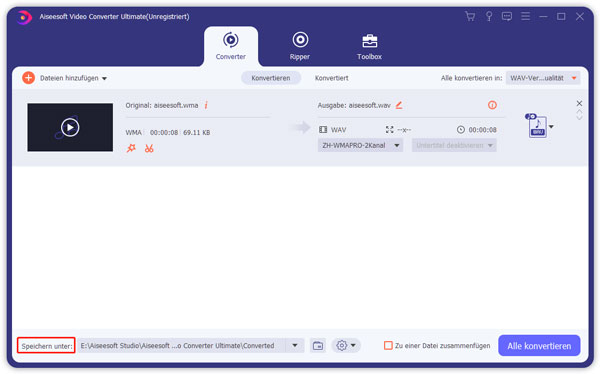Enable 'Zu einer Datei zusammenfügen' checkbox
This screenshot has height=374, width=600.
click(388, 346)
